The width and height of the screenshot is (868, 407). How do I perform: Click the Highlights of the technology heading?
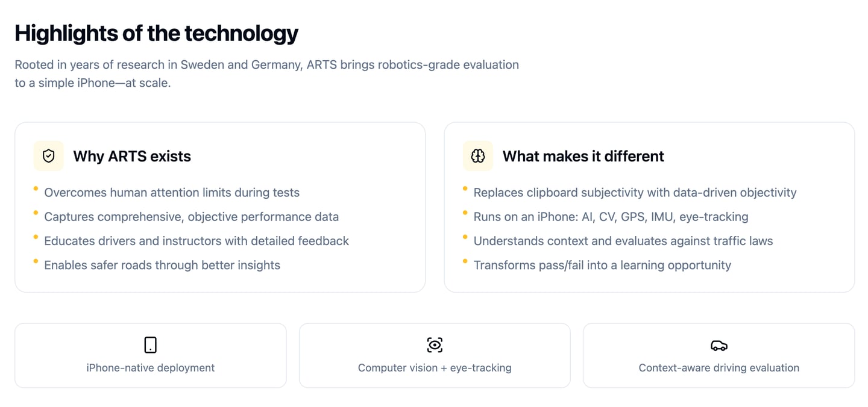pos(156,33)
